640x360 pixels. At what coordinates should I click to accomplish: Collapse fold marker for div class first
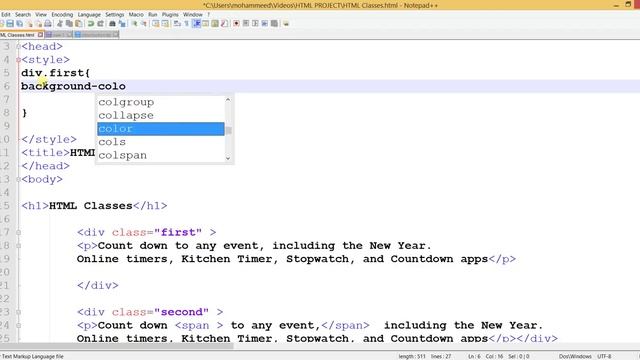(x=18, y=232)
